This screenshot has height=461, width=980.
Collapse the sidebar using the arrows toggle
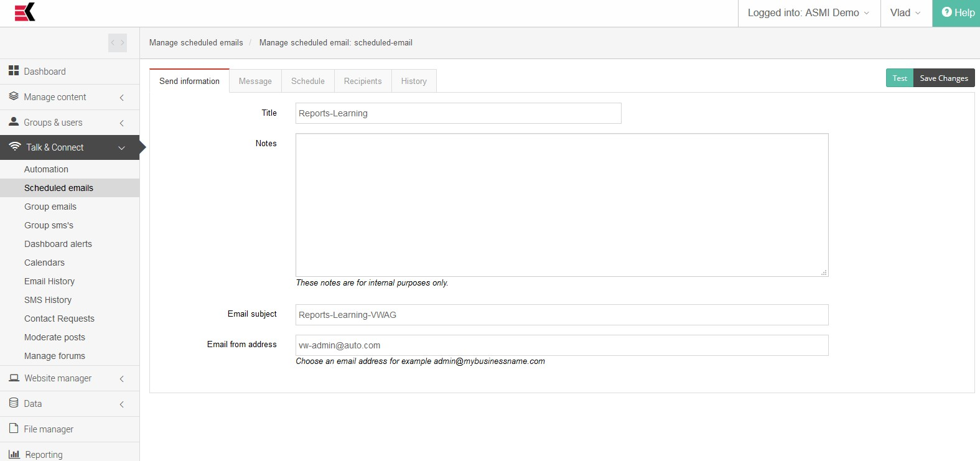118,42
